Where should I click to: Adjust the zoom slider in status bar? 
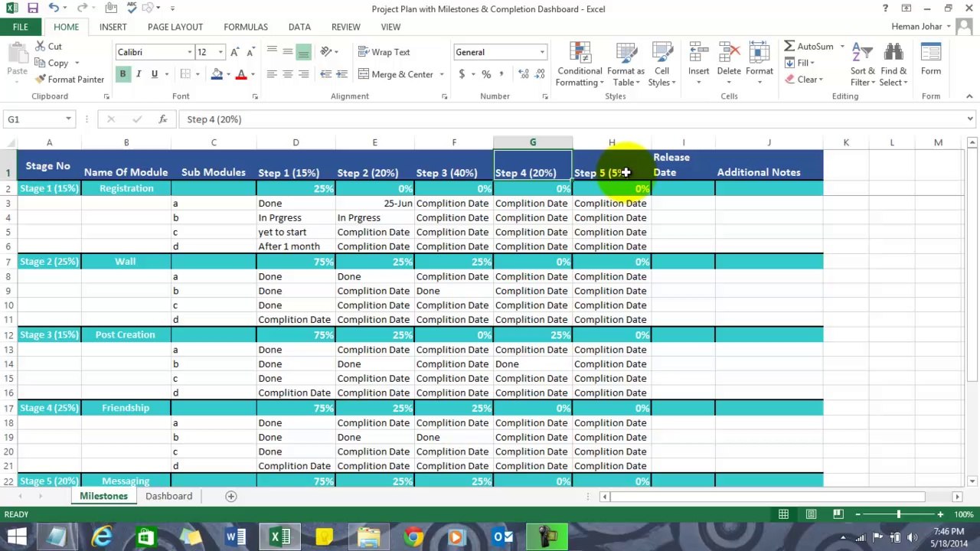(898, 514)
